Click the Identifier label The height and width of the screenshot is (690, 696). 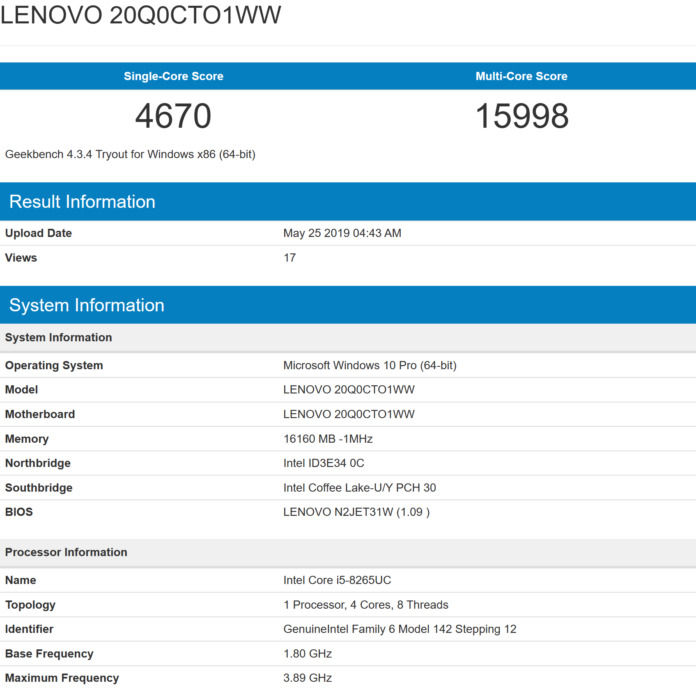[29, 629]
